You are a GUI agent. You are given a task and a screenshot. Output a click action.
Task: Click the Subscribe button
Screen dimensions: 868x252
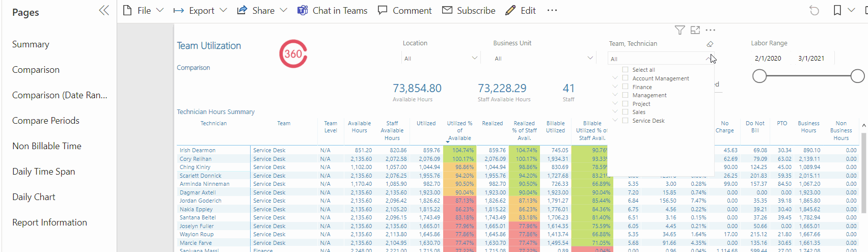pos(469,11)
